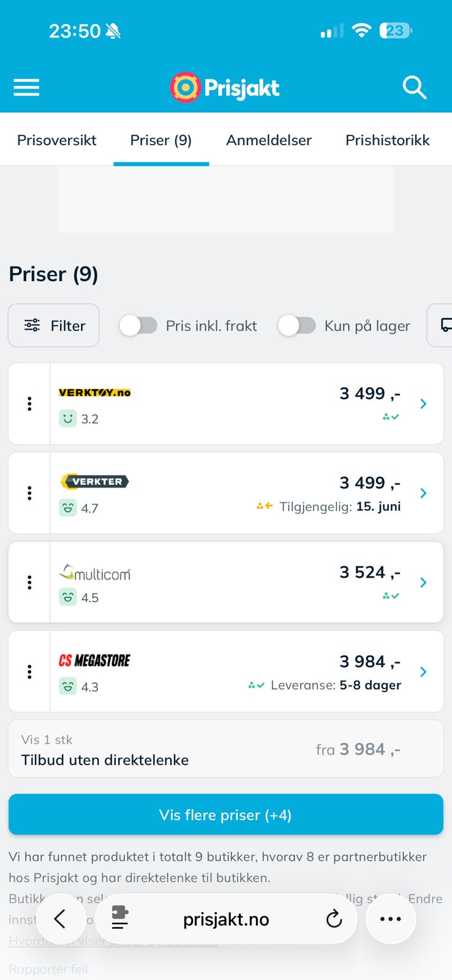Screen dimensions: 452x980
Task: Open browser more options ellipsis
Action: point(391,919)
